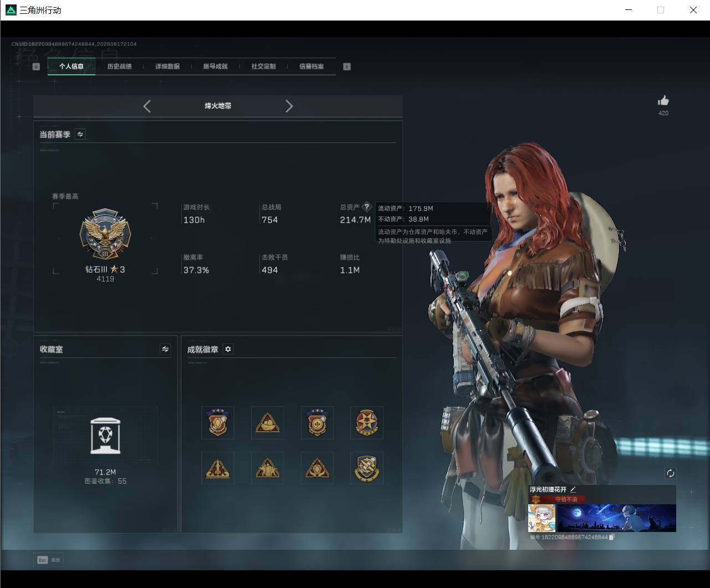Viewport: 710px width, 588px height.
Task: Click the rank score 4119
Action: (x=105, y=279)
